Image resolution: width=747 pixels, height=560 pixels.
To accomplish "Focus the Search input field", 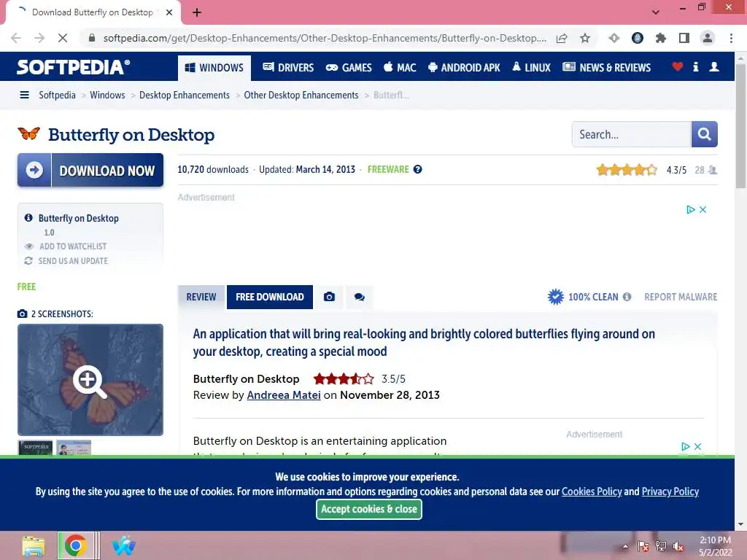I will [x=631, y=134].
